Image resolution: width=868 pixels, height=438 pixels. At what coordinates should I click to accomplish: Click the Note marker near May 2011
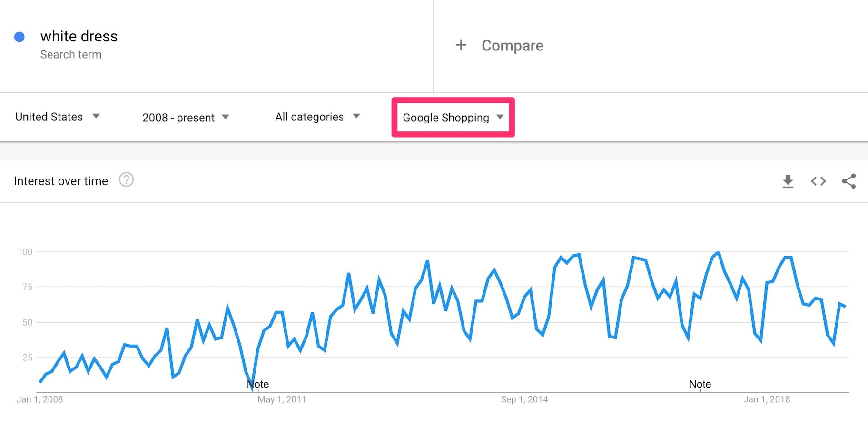pos(258,384)
